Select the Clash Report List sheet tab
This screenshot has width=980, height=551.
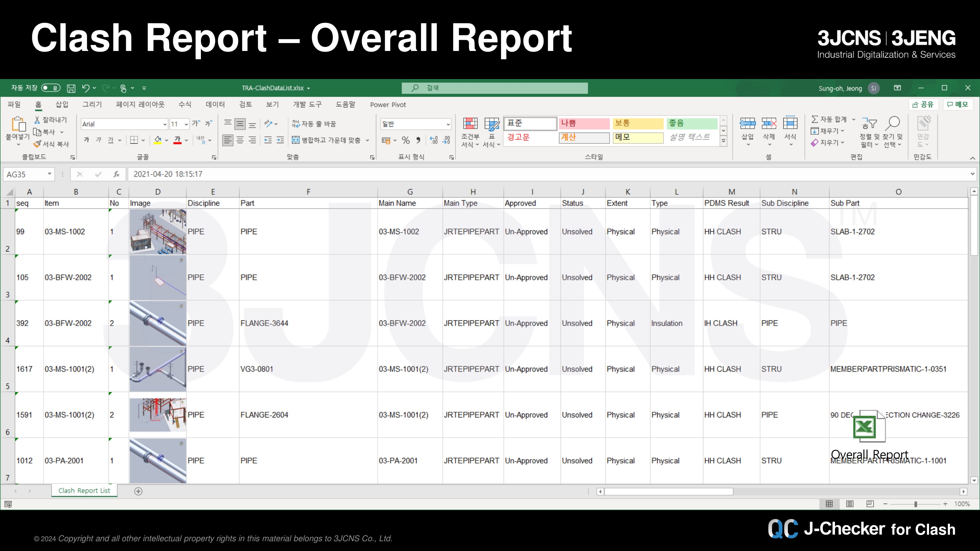pos(84,491)
